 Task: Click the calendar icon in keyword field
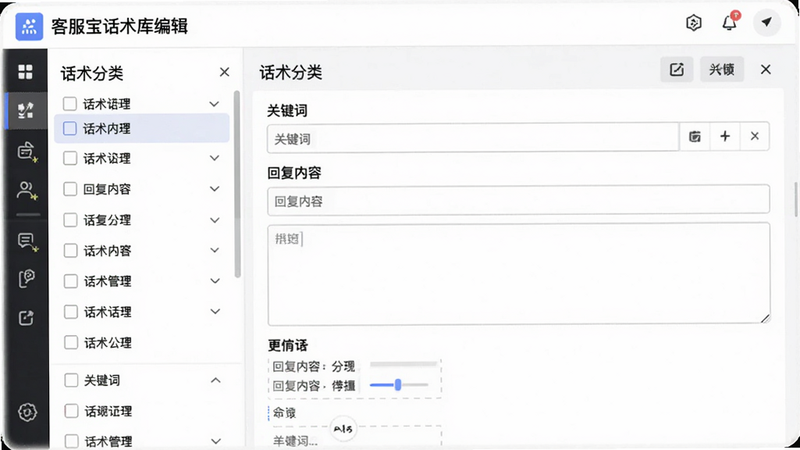click(x=695, y=136)
